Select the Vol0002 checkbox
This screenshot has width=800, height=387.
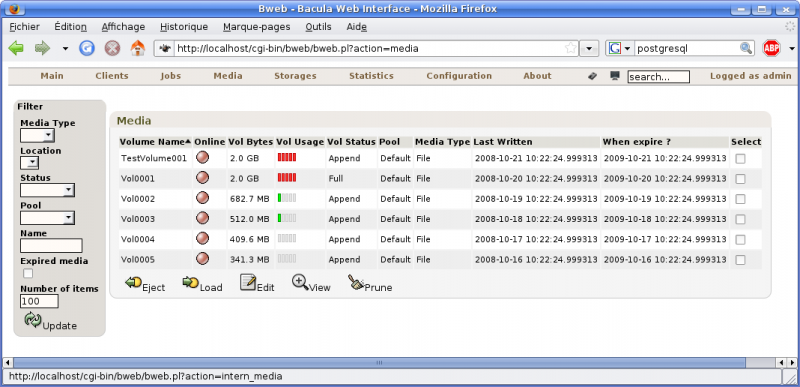point(740,199)
